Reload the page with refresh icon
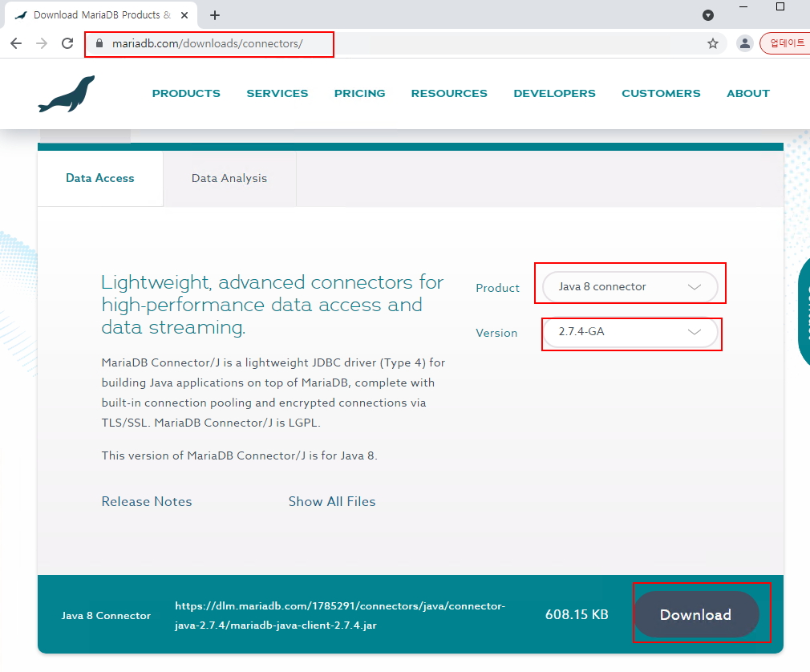Screen dimensions: 810x672 pyautogui.click(x=68, y=43)
